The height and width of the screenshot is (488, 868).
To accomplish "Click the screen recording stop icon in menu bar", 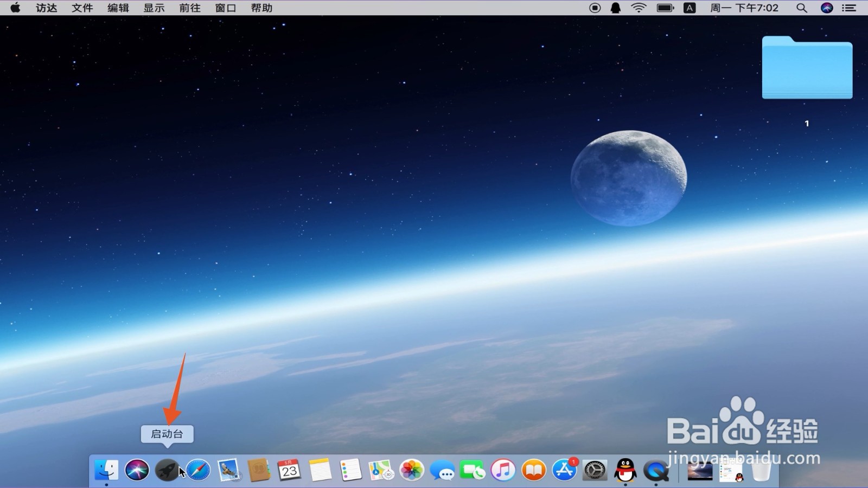I will tap(595, 8).
